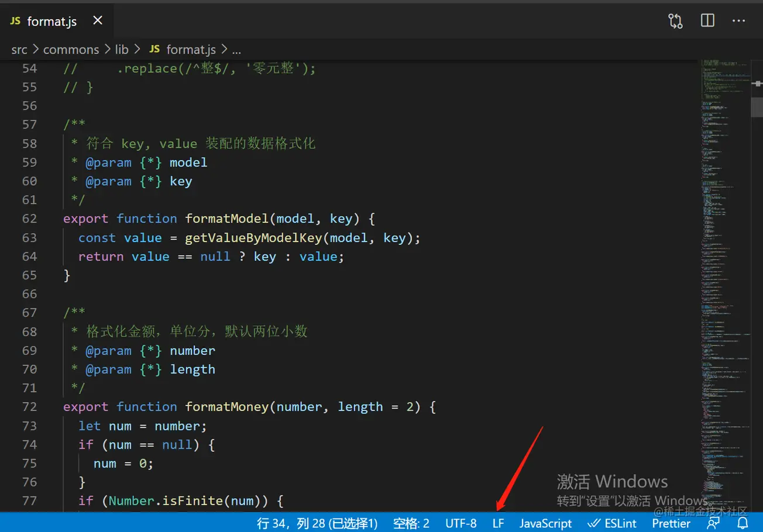The image size is (763, 532).
Task: Open the editor's more actions menu
Action: [739, 21]
